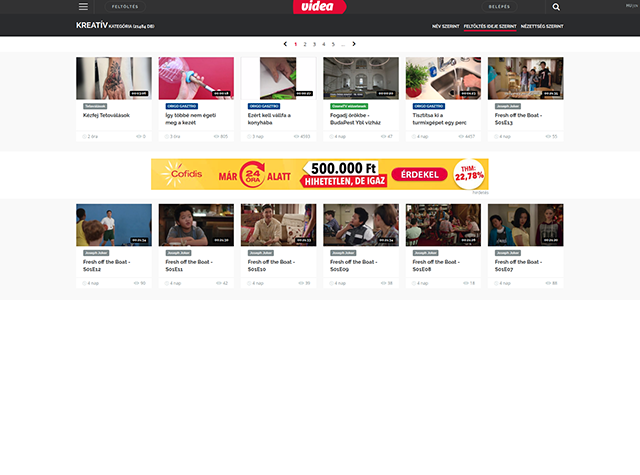Viewport: 640px width, 475px height.
Task: Select page 4 in pagination
Action: pyautogui.click(x=324, y=44)
